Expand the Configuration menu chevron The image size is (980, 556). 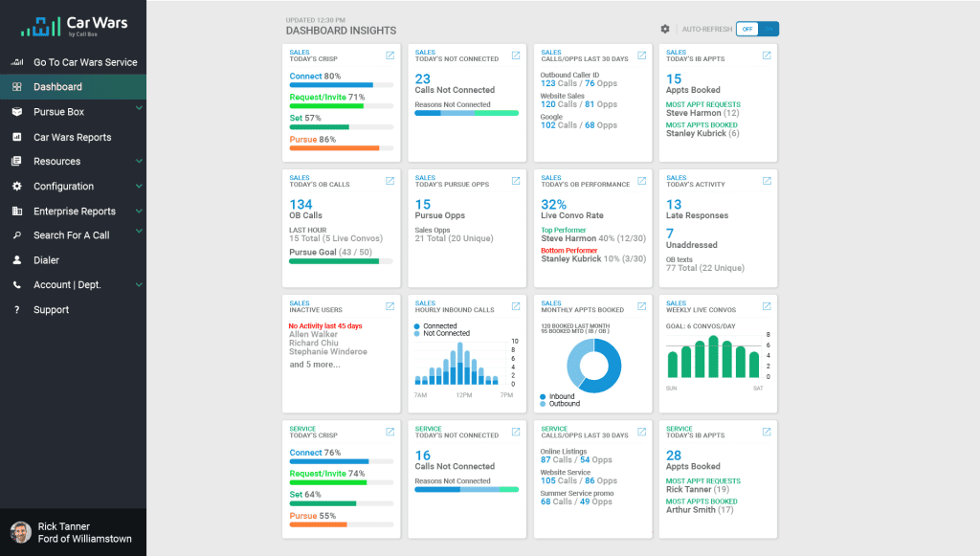point(139,186)
